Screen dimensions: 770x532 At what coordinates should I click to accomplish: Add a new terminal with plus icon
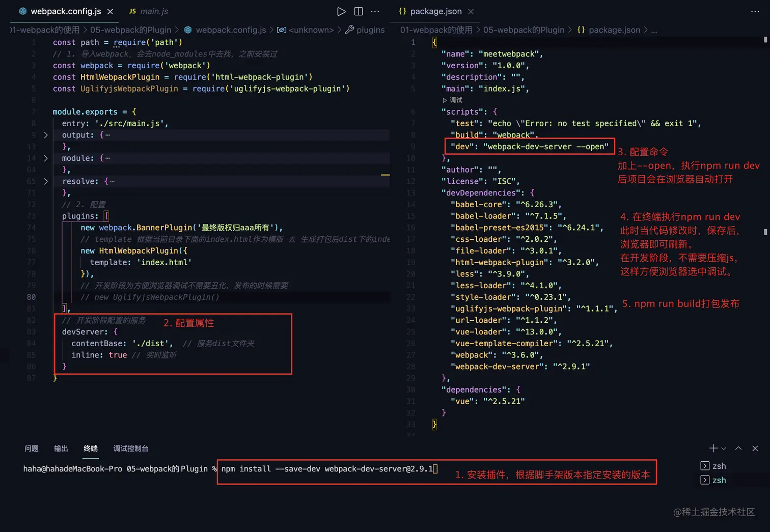pos(713,448)
